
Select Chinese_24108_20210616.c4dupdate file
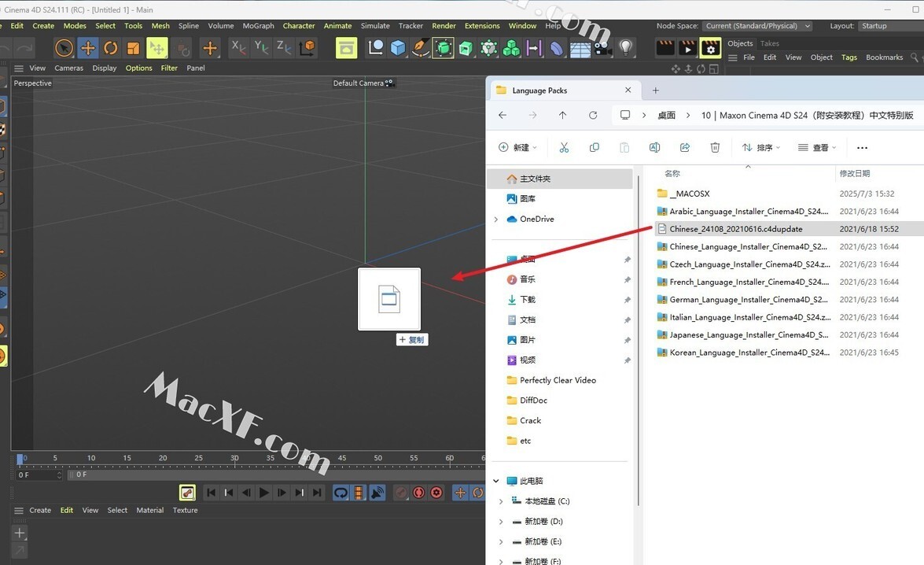pos(789,229)
